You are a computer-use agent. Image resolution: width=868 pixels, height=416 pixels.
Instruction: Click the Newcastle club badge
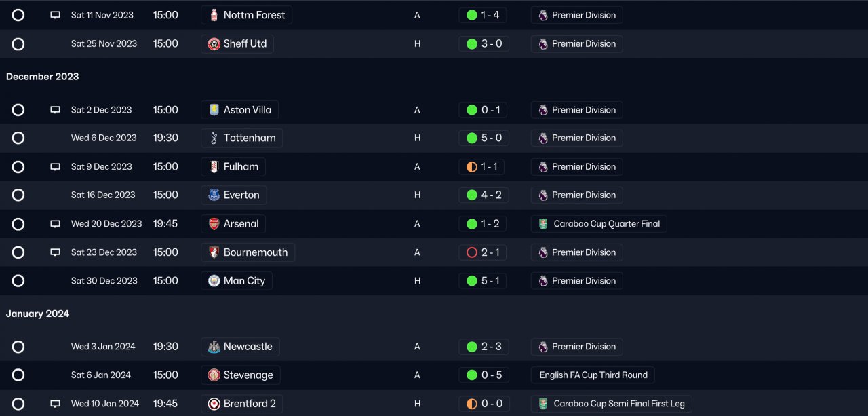pyautogui.click(x=214, y=347)
